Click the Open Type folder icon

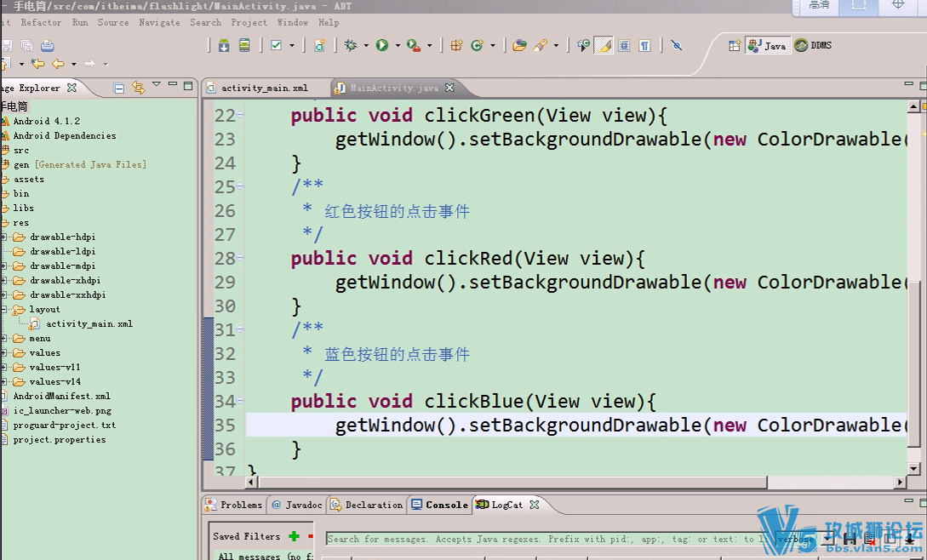click(519, 46)
